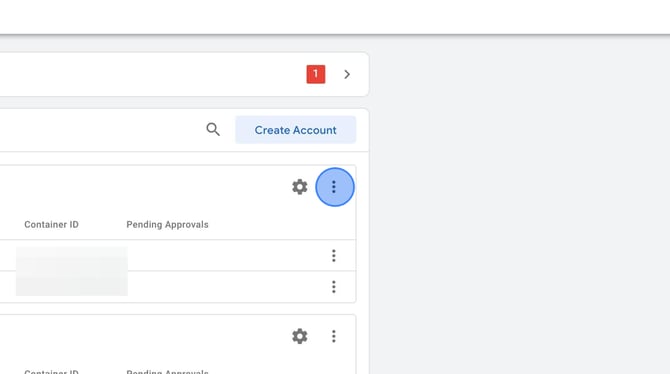This screenshot has height=374, width=670.
Task: Click the Pending Approvals header of first account
Action: 168,224
